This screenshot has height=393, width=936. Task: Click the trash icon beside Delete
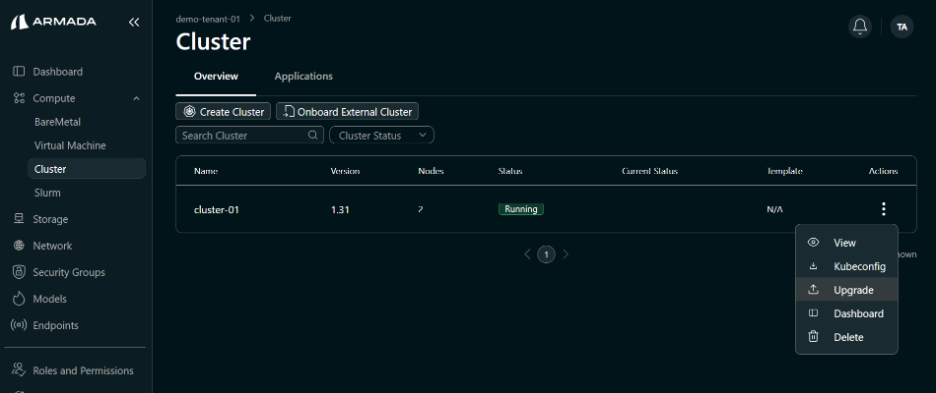pyautogui.click(x=813, y=337)
